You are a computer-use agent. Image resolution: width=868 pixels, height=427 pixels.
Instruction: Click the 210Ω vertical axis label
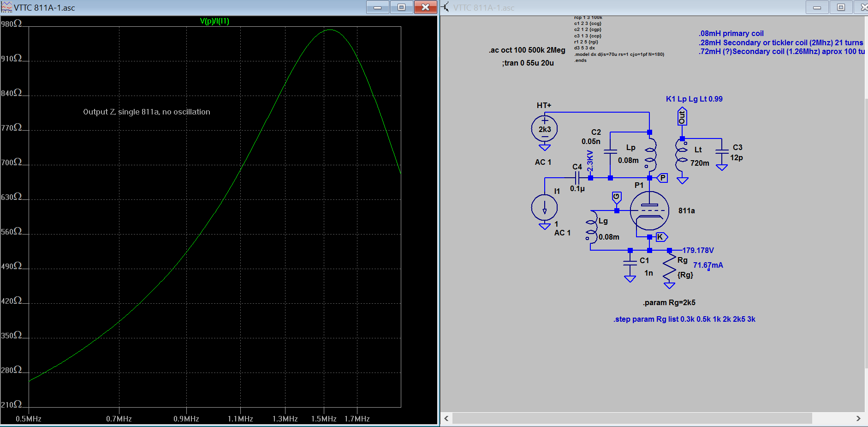pyautogui.click(x=11, y=404)
